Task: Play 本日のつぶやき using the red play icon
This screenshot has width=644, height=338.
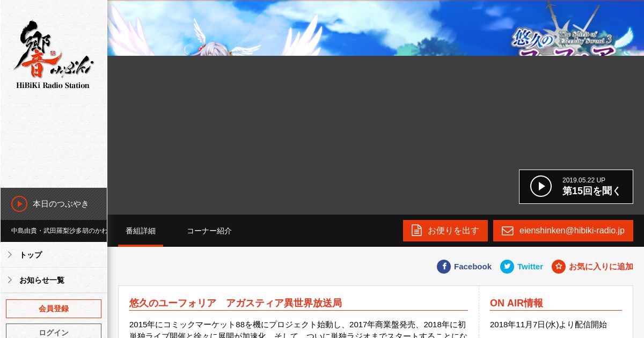Action: [19, 204]
